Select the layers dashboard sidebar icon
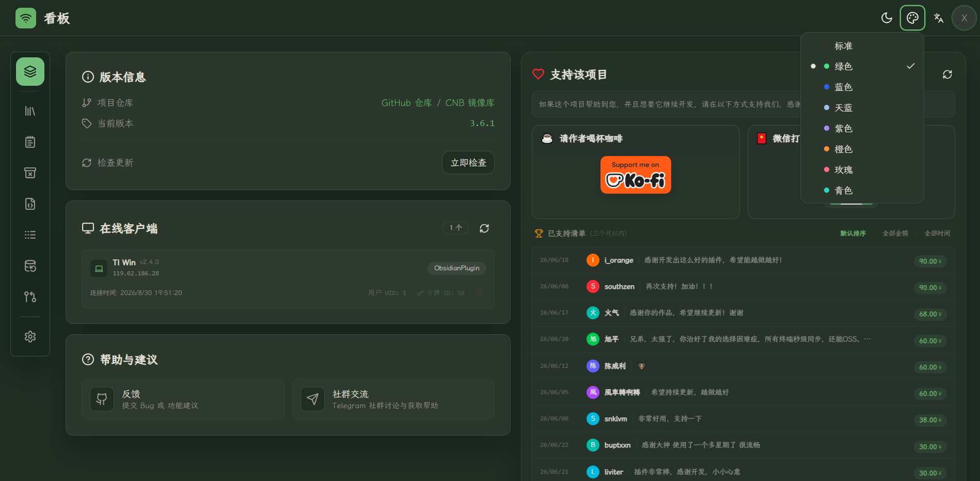Image resolution: width=980 pixels, height=481 pixels. (30, 71)
